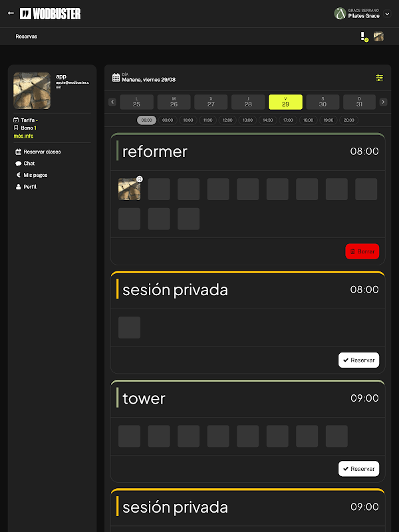
Task: Jump to the 14:30 time chip
Action: [268, 120]
